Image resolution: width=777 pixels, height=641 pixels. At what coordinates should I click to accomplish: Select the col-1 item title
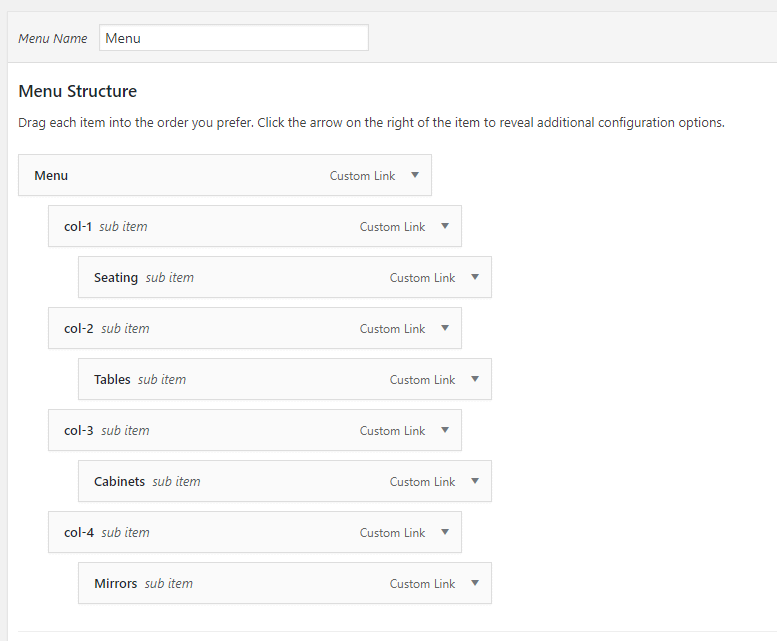[x=78, y=227]
